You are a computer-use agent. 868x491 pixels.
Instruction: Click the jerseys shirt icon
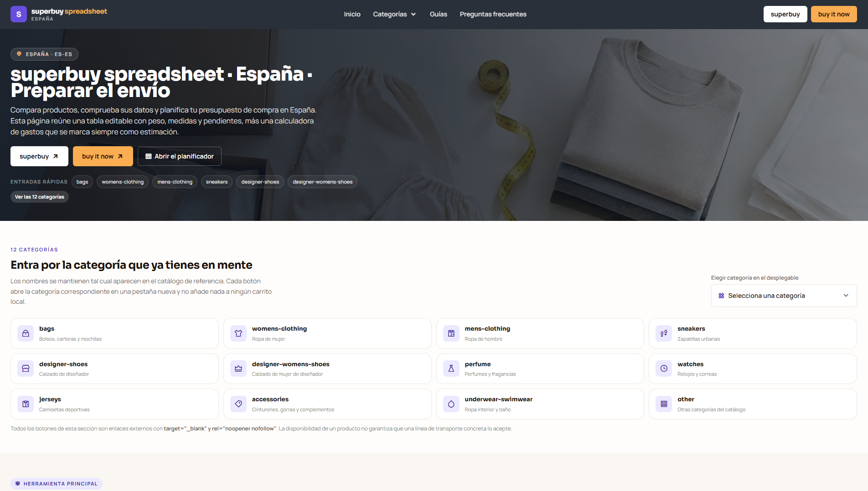click(26, 404)
